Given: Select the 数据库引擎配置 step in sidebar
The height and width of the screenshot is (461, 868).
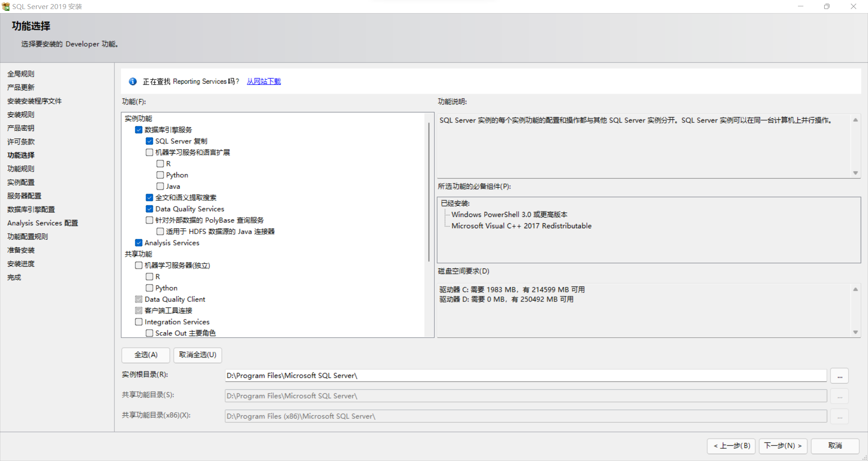Looking at the screenshot, I should (31, 209).
